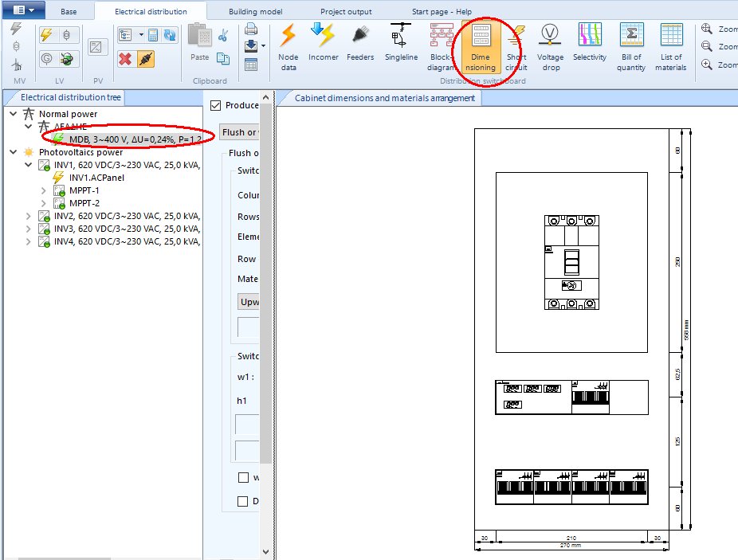Collapse the Photovoltaics power branch
The image size is (738, 560).
12,151
